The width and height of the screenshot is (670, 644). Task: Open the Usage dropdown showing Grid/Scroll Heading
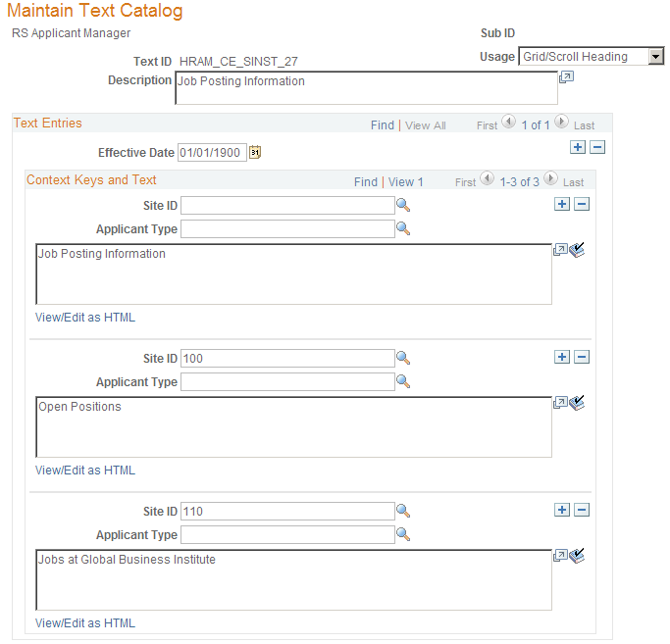(x=591, y=57)
